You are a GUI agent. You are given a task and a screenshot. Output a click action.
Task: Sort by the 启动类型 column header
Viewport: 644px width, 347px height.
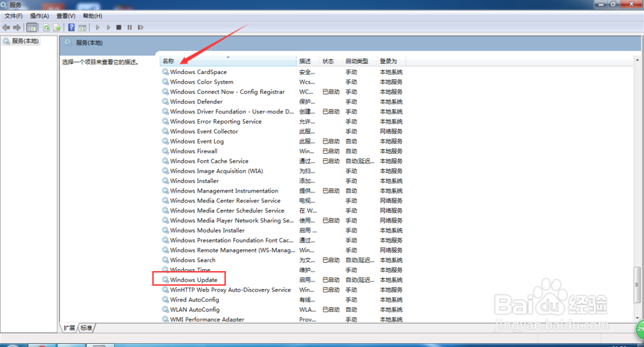point(360,61)
